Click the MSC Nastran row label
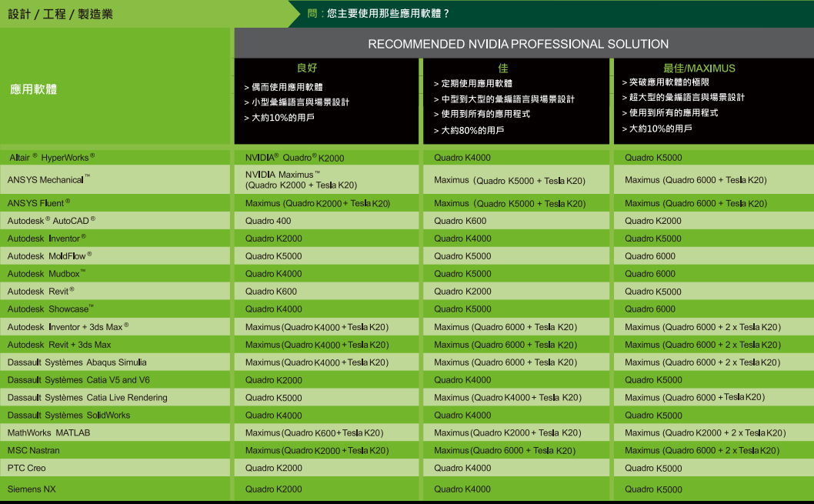814x504 pixels. (x=33, y=451)
